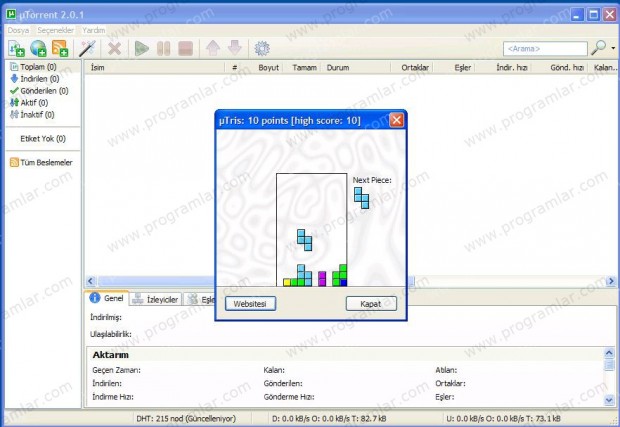Click the Stop torrent toolbar icon
Image resolution: width=620 pixels, height=427 pixels.
(185, 47)
